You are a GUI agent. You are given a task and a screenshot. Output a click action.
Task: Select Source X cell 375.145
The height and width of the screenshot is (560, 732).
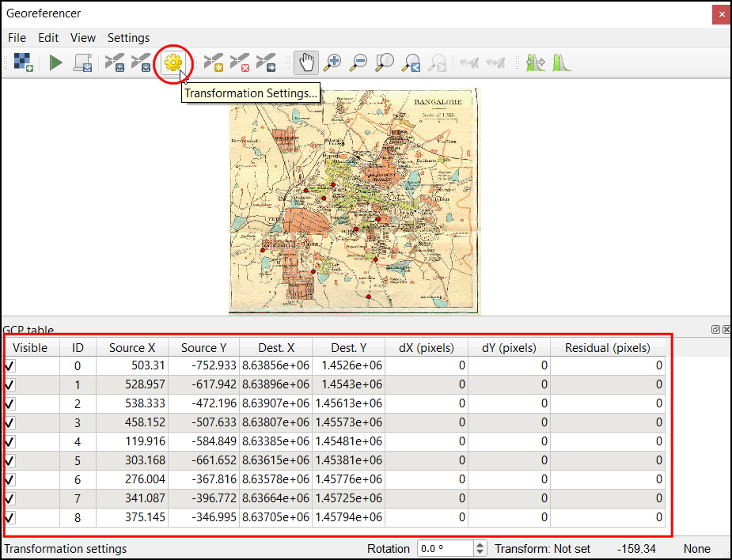pyautogui.click(x=132, y=517)
